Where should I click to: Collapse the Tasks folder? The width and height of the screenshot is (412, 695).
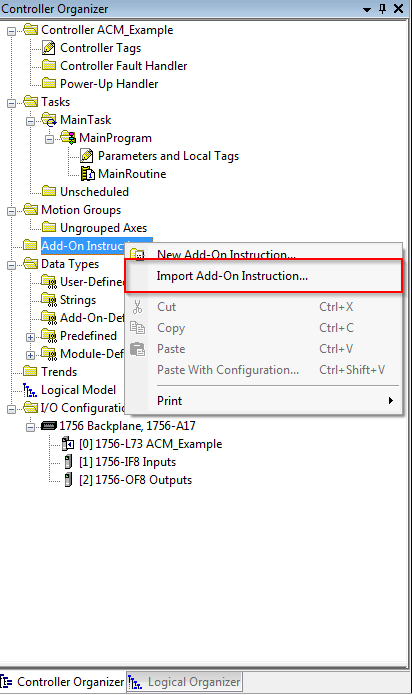pos(11,103)
